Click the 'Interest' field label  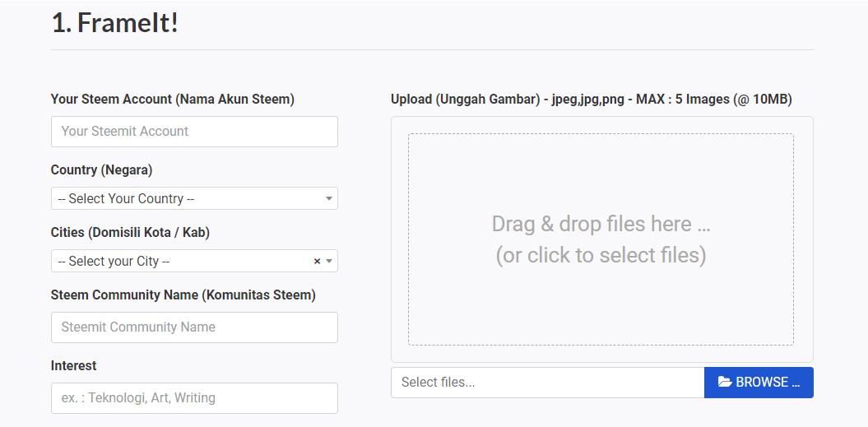pyautogui.click(x=73, y=365)
